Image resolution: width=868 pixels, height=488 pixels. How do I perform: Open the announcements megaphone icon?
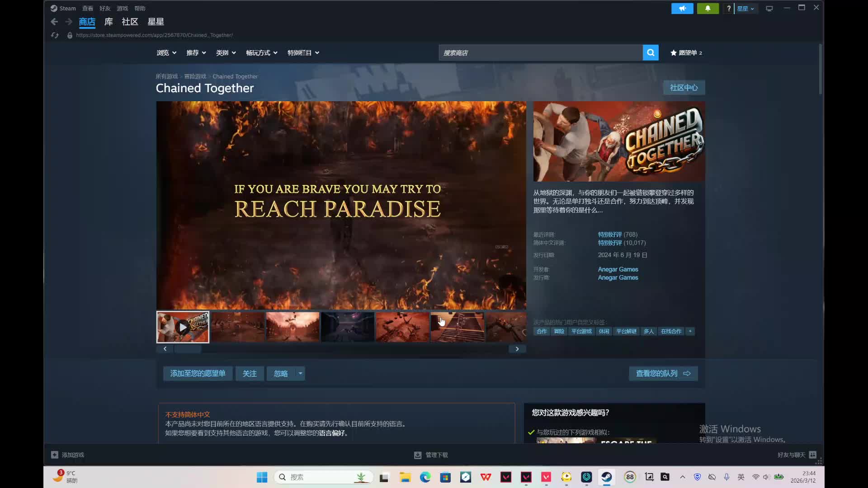pos(682,9)
